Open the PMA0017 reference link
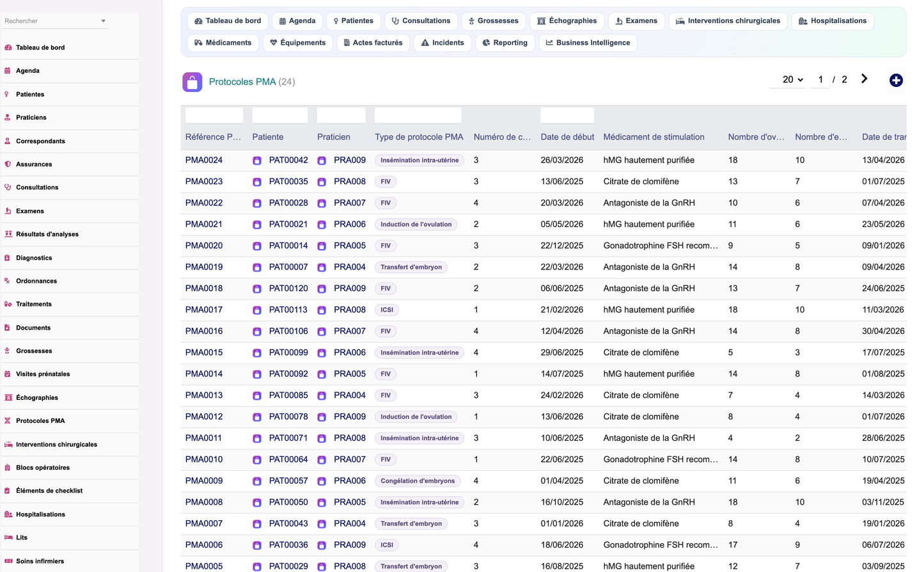924x572 pixels. pyautogui.click(x=204, y=310)
